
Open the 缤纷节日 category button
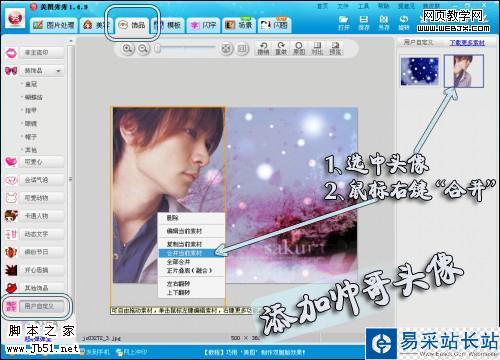pyautogui.click(x=42, y=252)
